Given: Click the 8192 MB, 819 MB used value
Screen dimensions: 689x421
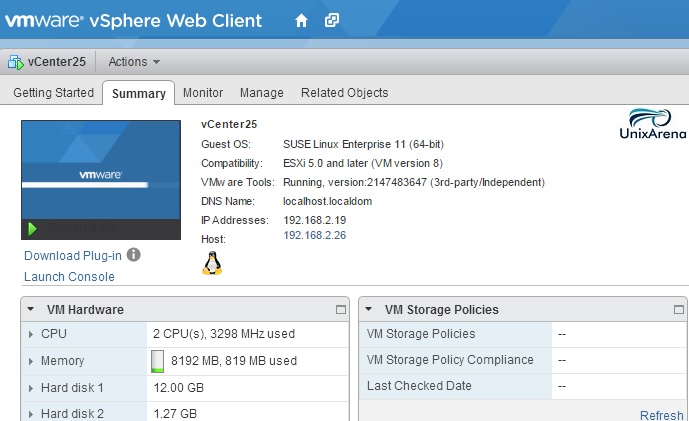Looking at the screenshot, I should tap(234, 361).
